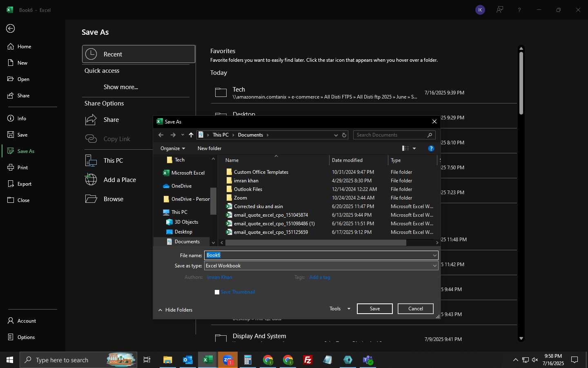Open the notification center icon

coord(575,360)
